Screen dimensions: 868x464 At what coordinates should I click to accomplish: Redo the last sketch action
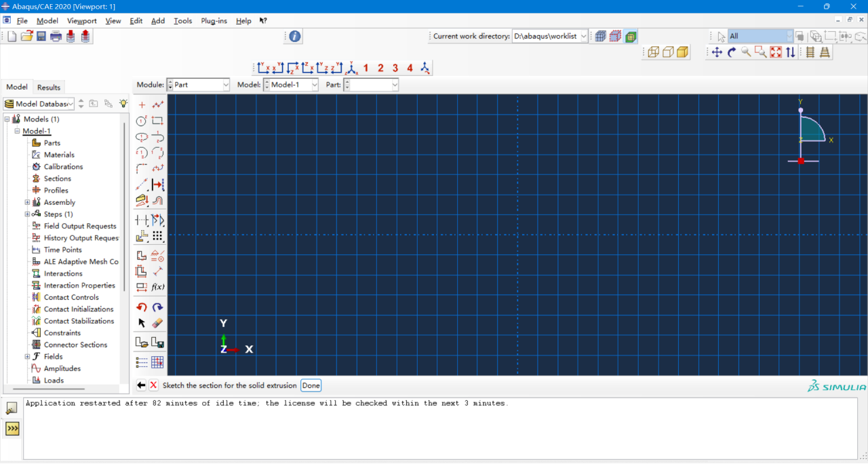157,307
